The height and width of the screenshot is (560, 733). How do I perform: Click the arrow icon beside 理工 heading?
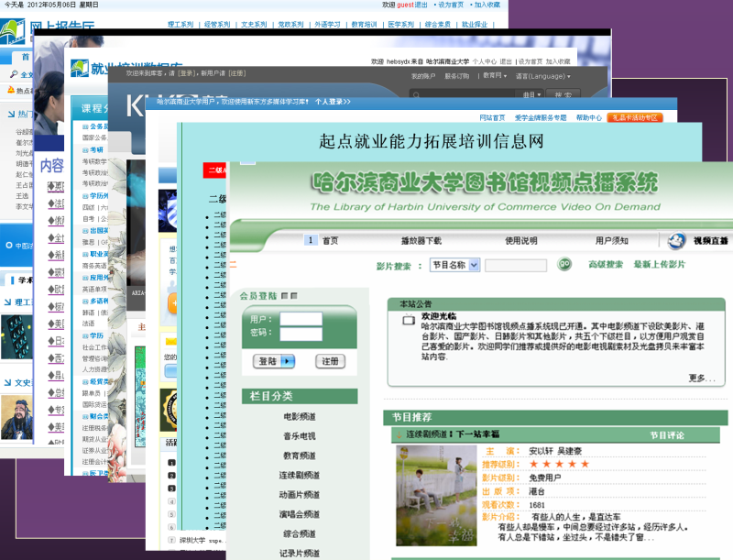(x=7, y=302)
